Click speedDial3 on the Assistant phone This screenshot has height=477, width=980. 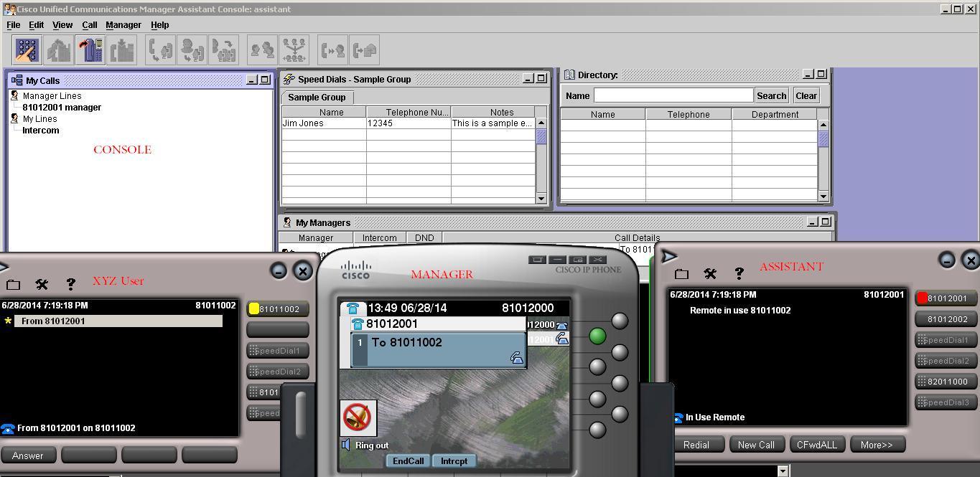[946, 402]
